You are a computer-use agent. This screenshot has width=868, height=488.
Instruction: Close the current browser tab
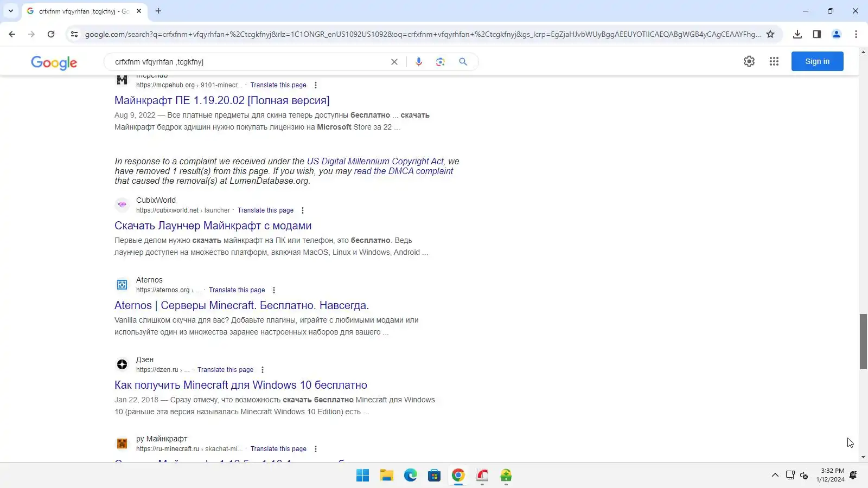[139, 11]
